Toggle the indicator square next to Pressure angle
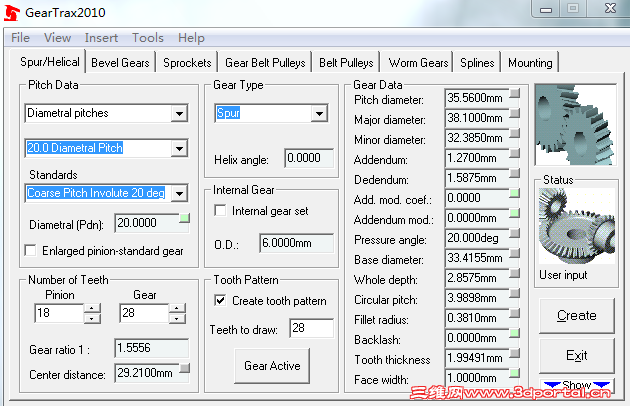Screen dimensions: 630x406 (515, 233)
